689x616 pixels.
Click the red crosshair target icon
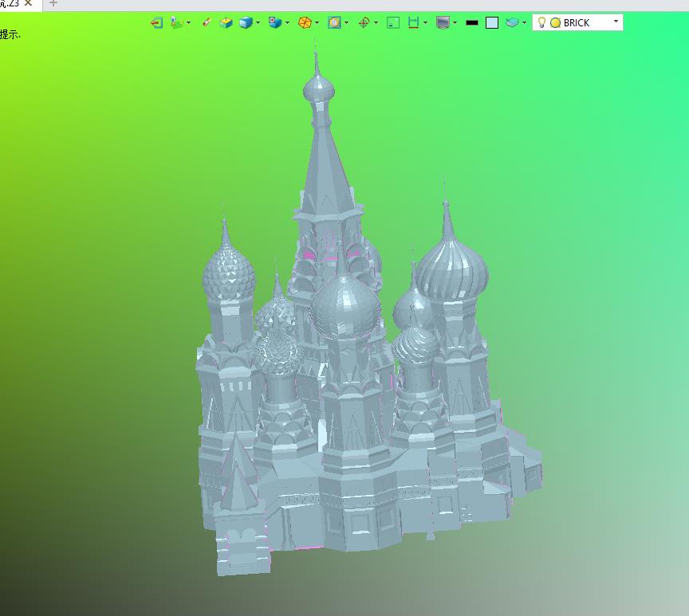click(364, 22)
